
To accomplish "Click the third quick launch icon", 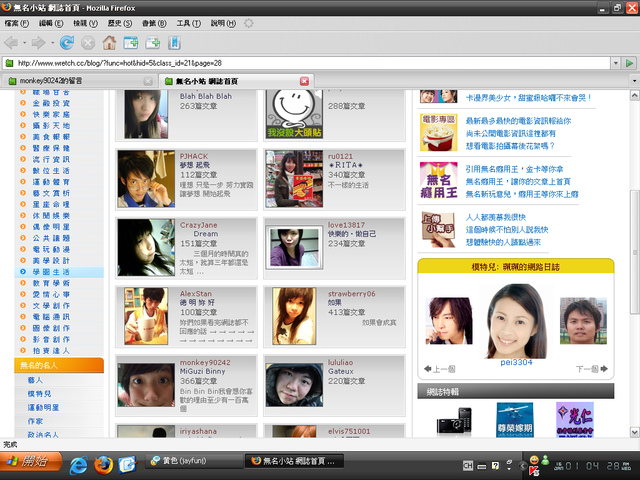I will click(127, 464).
